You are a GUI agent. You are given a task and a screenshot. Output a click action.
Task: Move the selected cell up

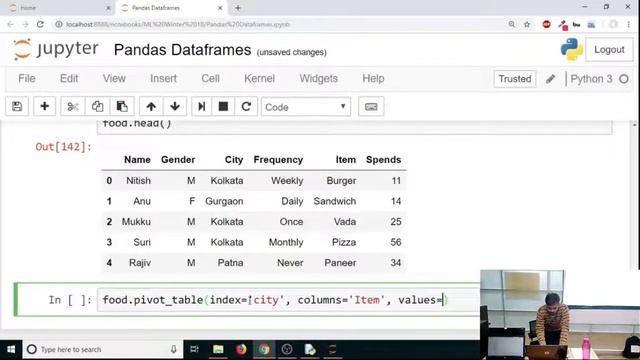151,107
